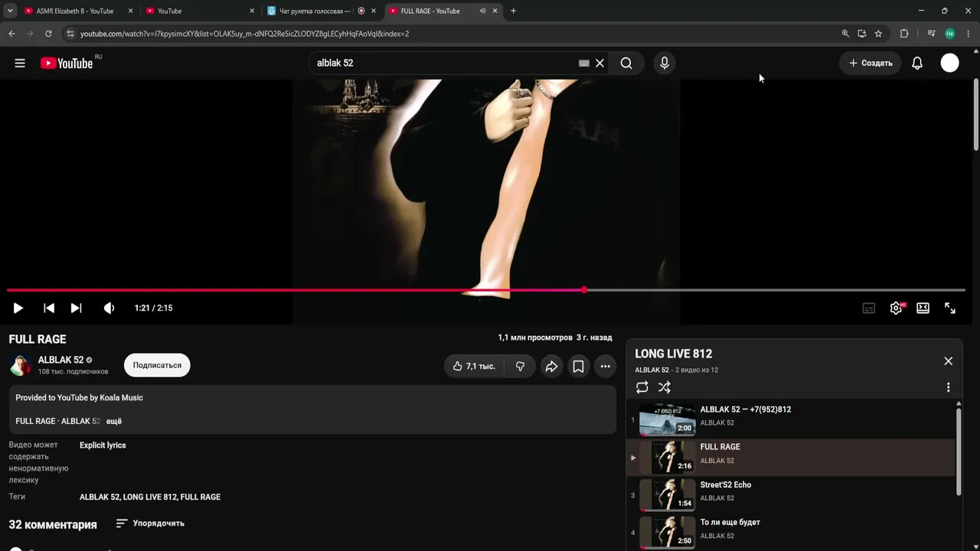Like the FULL RAGE video

click(x=474, y=367)
